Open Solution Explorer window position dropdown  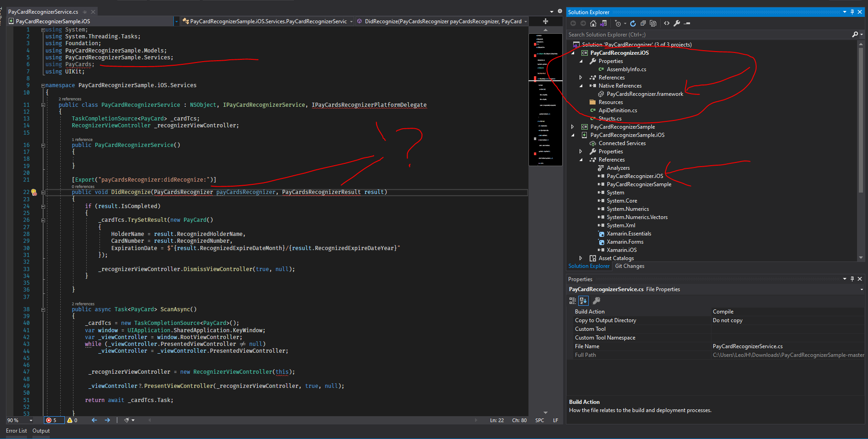click(x=845, y=12)
